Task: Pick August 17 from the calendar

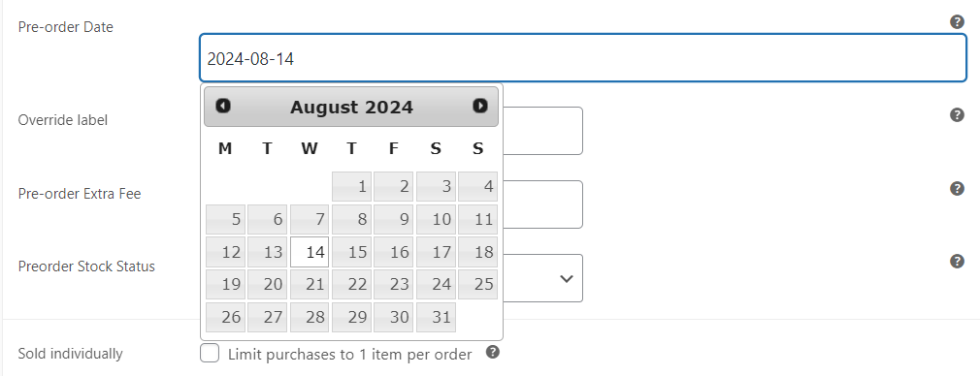Action: (436, 252)
